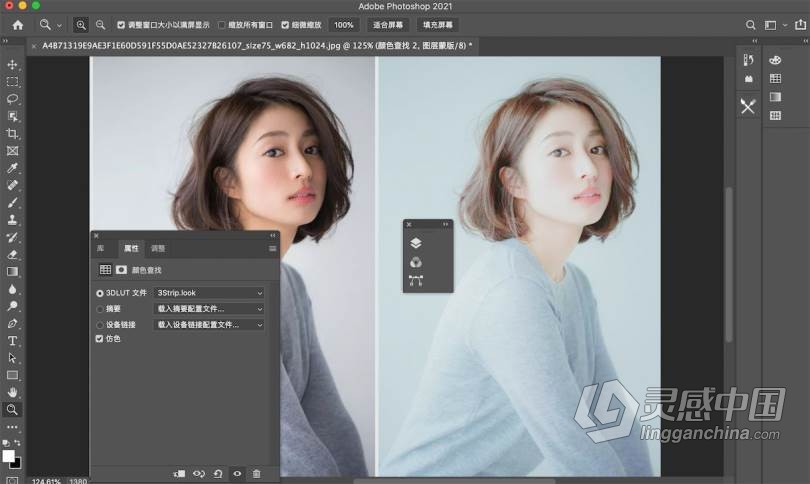Screen dimensions: 810x484
Task: Select the Eraser tool
Action: (12, 255)
